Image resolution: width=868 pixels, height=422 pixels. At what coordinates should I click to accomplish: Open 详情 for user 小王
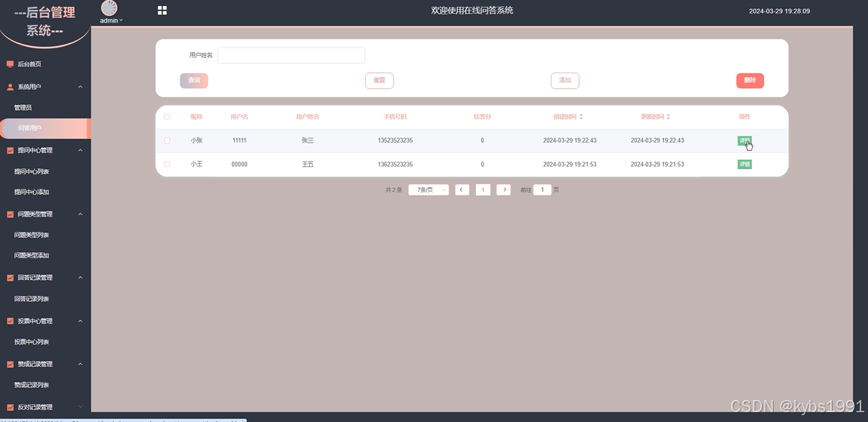click(x=745, y=165)
